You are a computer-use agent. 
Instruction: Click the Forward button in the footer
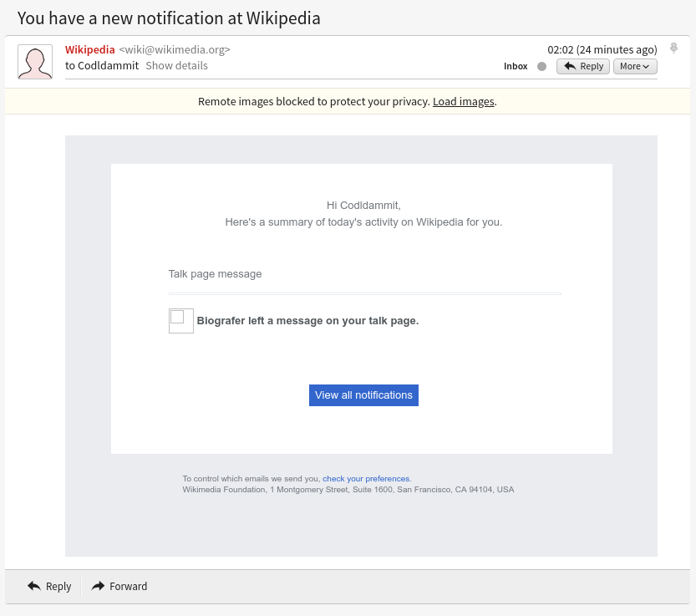[119, 586]
